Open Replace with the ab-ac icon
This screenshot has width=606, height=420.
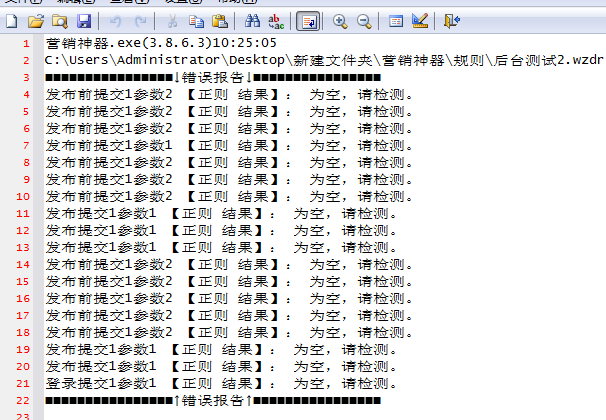point(276,21)
